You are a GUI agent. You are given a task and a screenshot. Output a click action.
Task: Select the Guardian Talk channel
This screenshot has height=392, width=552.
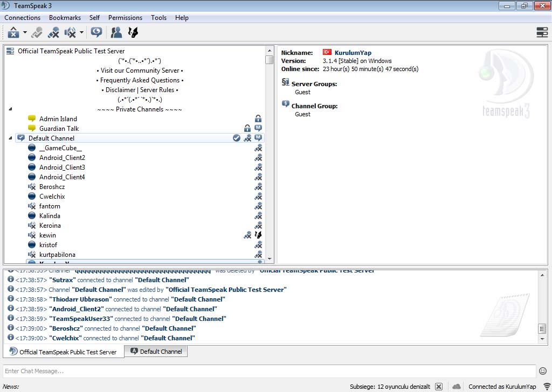pos(59,129)
